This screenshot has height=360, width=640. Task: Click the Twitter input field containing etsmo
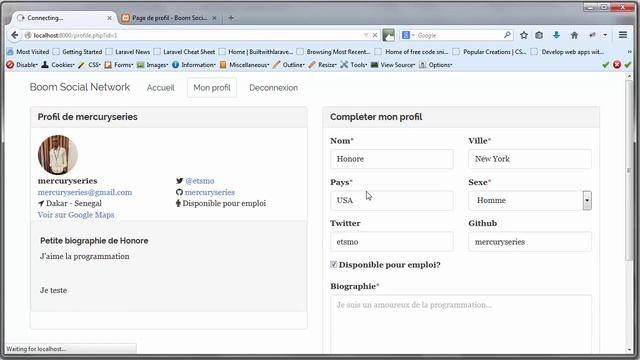point(392,242)
